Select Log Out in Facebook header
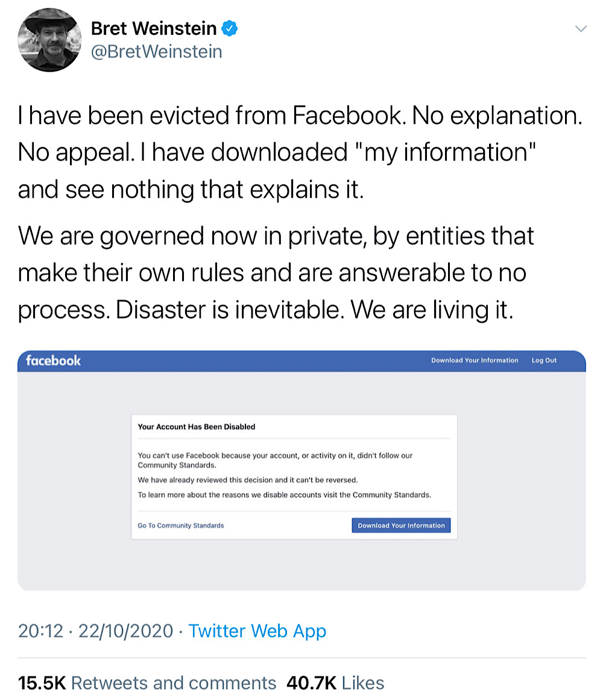This screenshot has height=700, width=603. 544,361
